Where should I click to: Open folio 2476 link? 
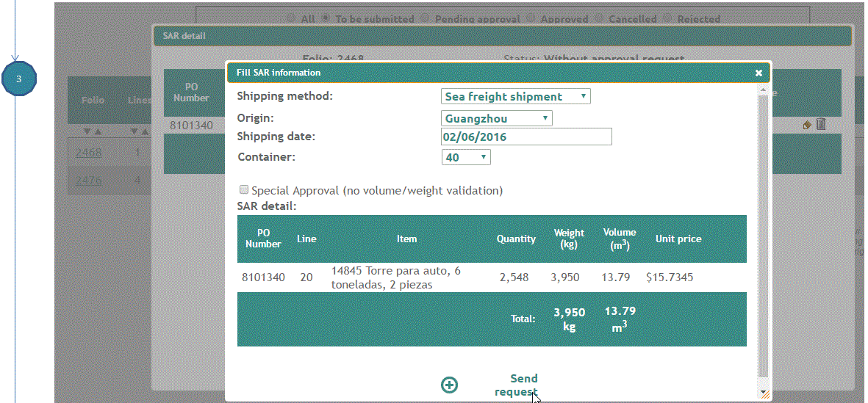[89, 181]
